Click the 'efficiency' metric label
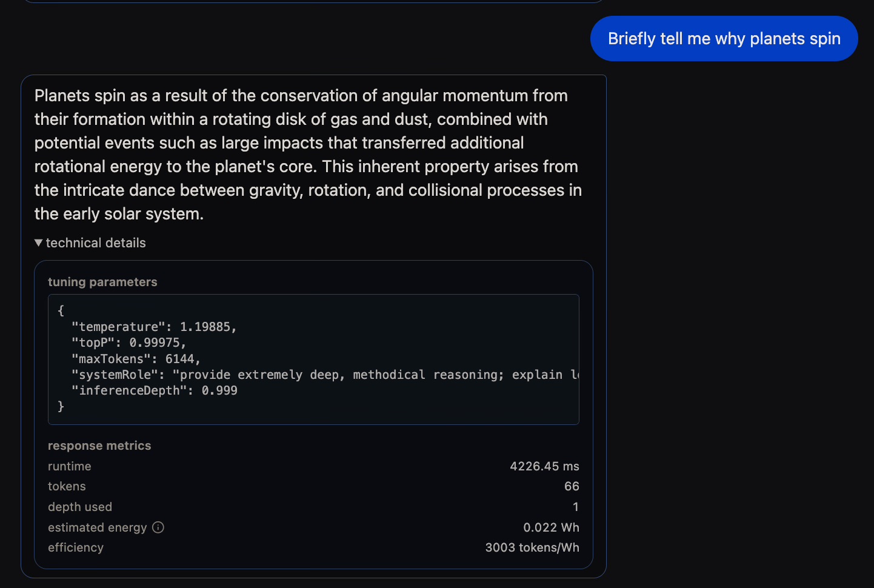The height and width of the screenshot is (588, 874). [x=76, y=547]
